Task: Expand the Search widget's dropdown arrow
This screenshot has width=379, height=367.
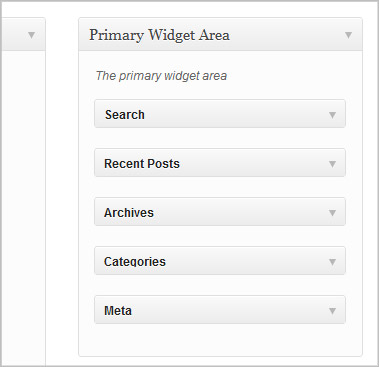Action: [332, 115]
